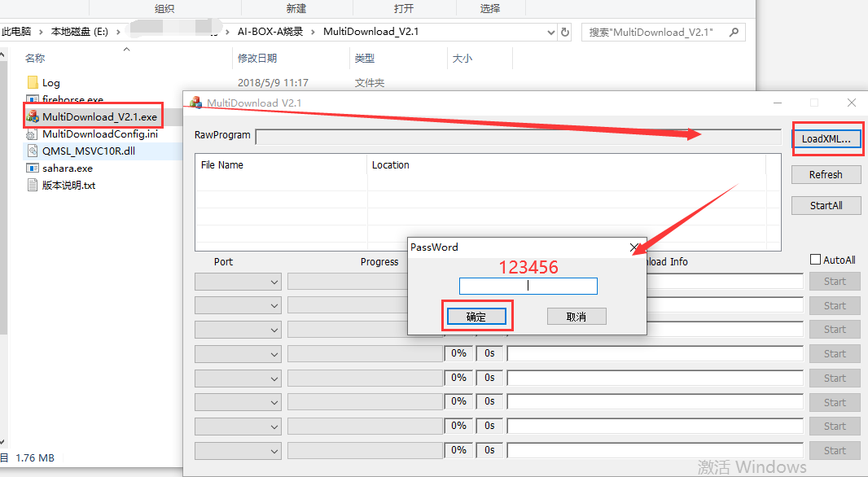868x477 pixels.
Task: Click the LoadXML... button
Action: (826, 139)
